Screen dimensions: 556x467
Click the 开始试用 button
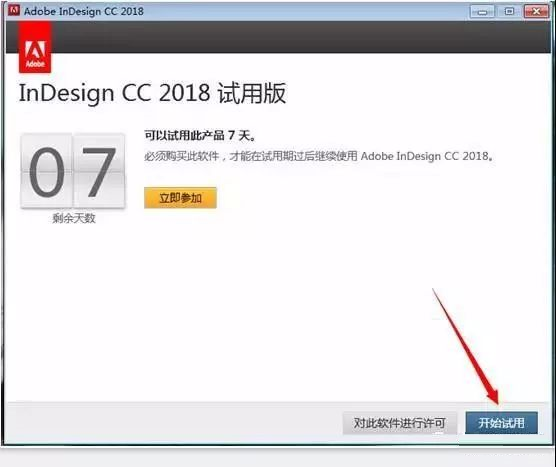coord(501,423)
